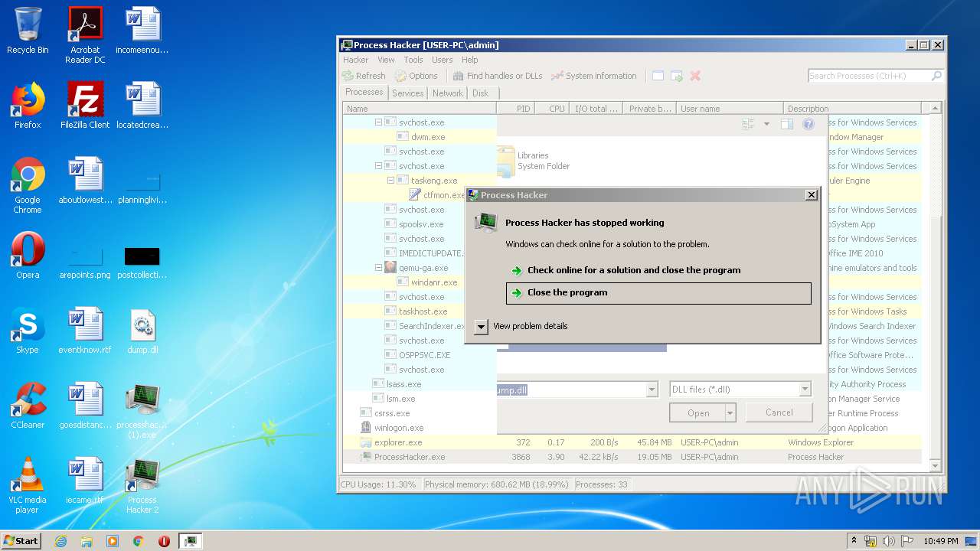This screenshot has width=980, height=551.
Task: Open Opera desktop shortcut
Action: click(28, 256)
